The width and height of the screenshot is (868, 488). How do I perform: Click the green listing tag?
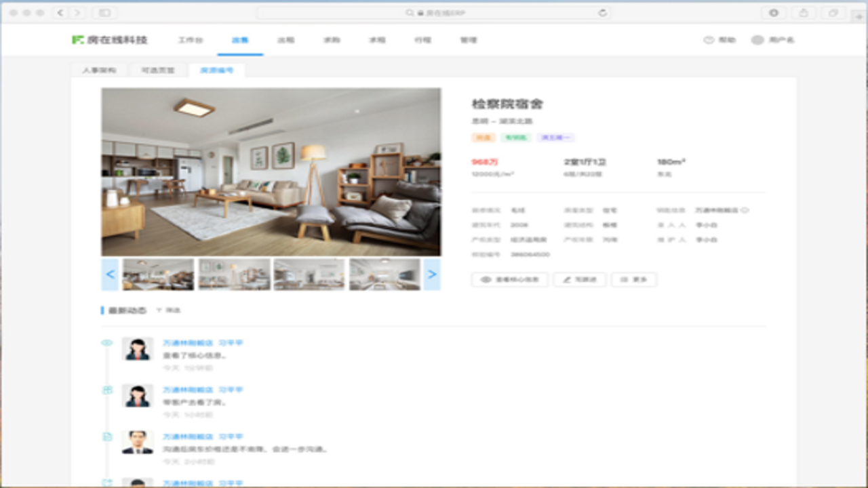[x=515, y=138]
